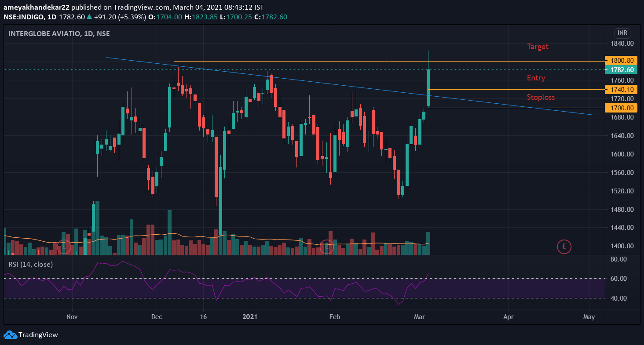Click the earnings 'E' marker near April
The width and height of the screenshot is (644, 345).
click(x=564, y=247)
